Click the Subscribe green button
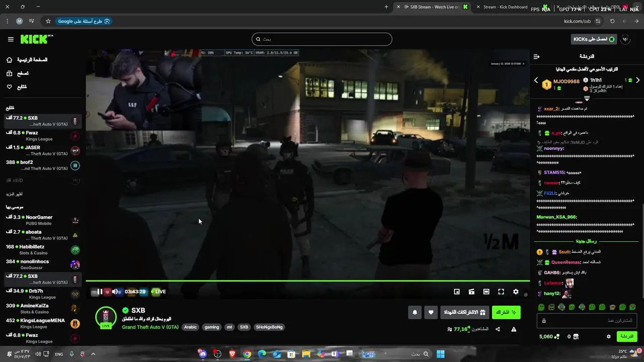This screenshot has width=644, height=362. (506, 312)
